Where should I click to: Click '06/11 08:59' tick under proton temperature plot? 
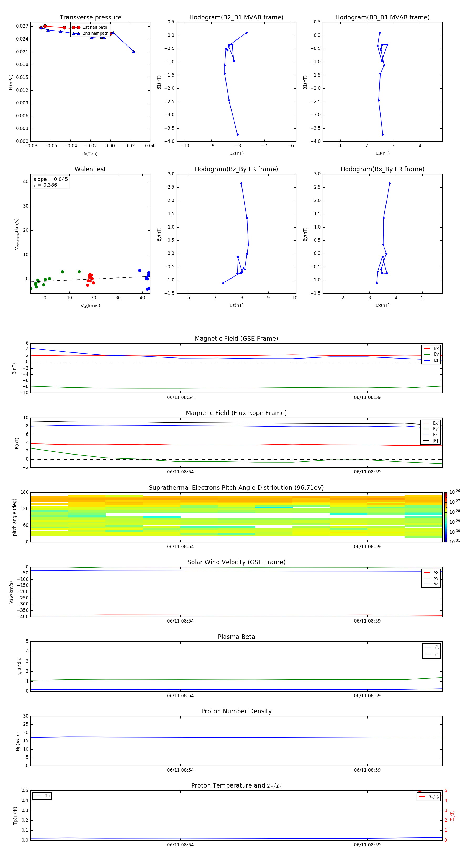coord(367,845)
